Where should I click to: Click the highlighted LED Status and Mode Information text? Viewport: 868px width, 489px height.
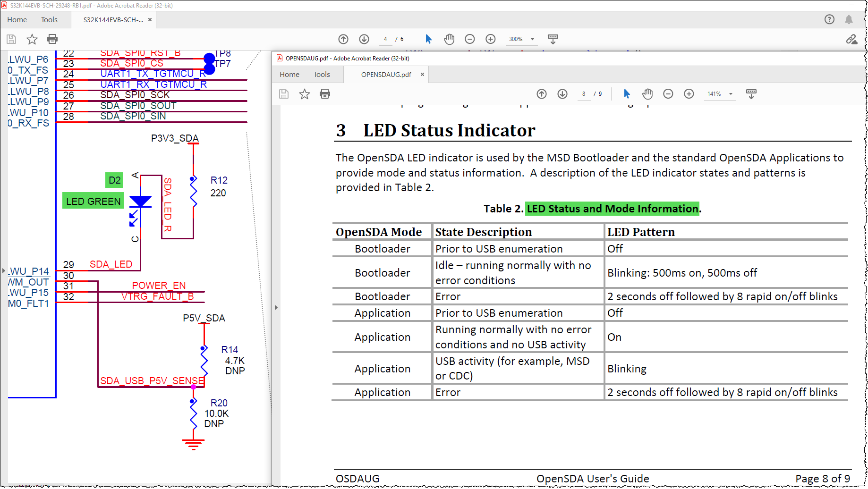[x=613, y=209]
